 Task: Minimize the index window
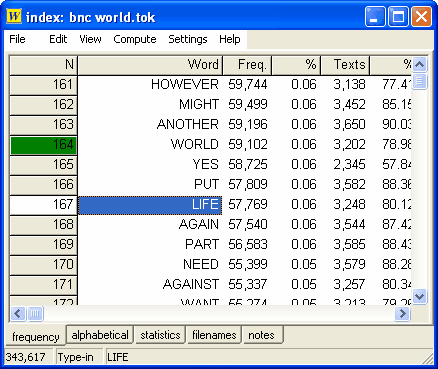[x=375, y=17]
